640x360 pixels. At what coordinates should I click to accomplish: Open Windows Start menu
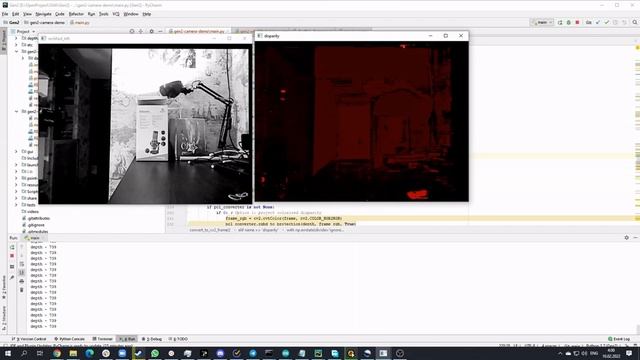(7, 353)
